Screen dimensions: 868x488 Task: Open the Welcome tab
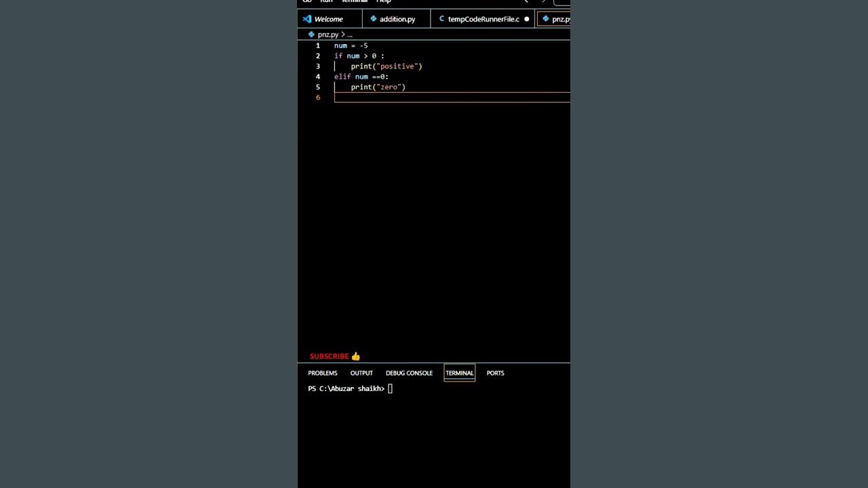click(330, 19)
